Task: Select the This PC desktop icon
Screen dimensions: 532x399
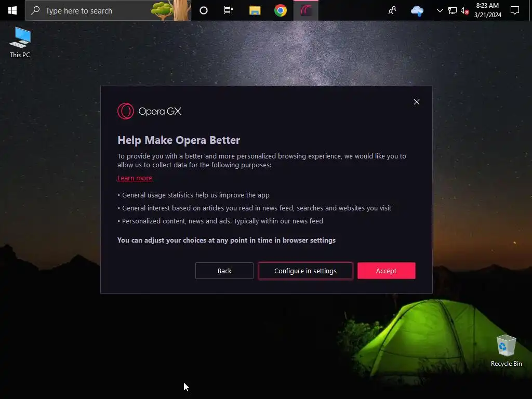Action: coord(20,43)
